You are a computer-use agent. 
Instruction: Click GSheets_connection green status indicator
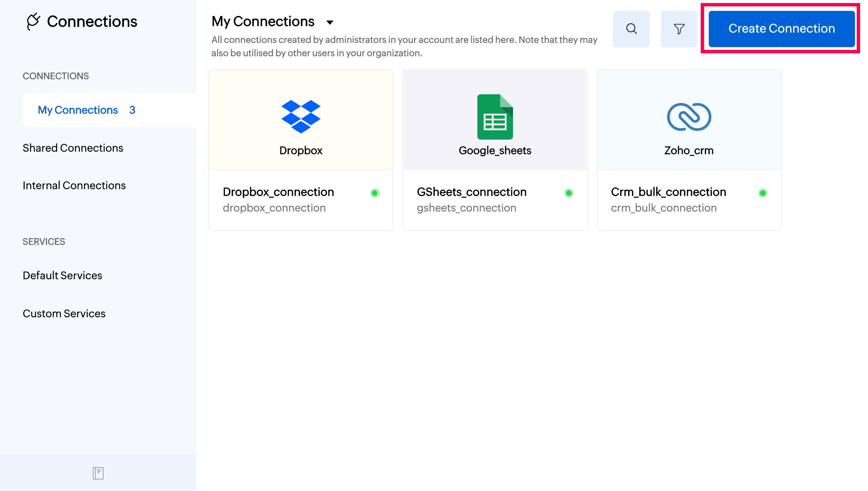coord(569,193)
